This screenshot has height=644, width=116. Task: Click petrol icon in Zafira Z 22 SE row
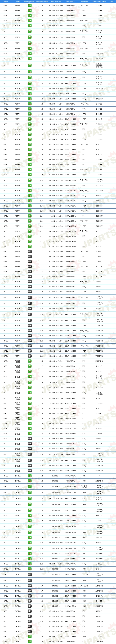30,564
